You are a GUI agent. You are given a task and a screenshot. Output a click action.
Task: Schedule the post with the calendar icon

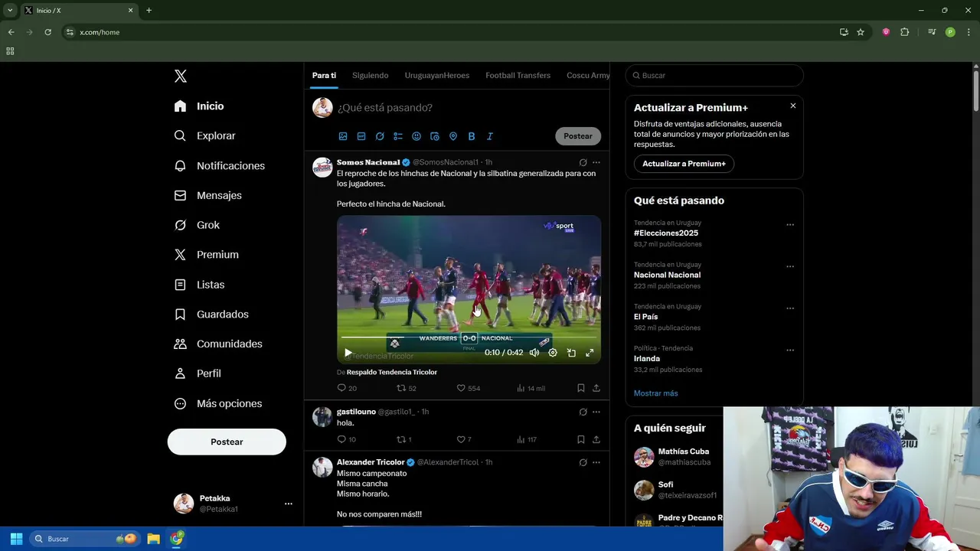[x=435, y=136]
